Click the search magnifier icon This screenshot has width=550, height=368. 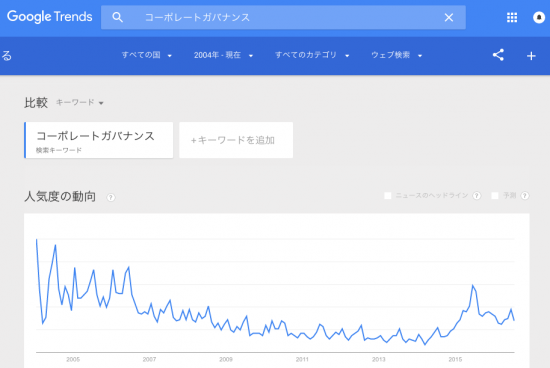pos(118,17)
